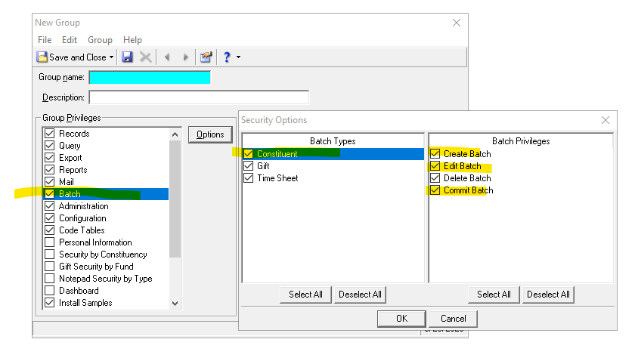638x364 pixels.
Task: Toggle the Configuration privilege checkbox
Action: click(50, 218)
